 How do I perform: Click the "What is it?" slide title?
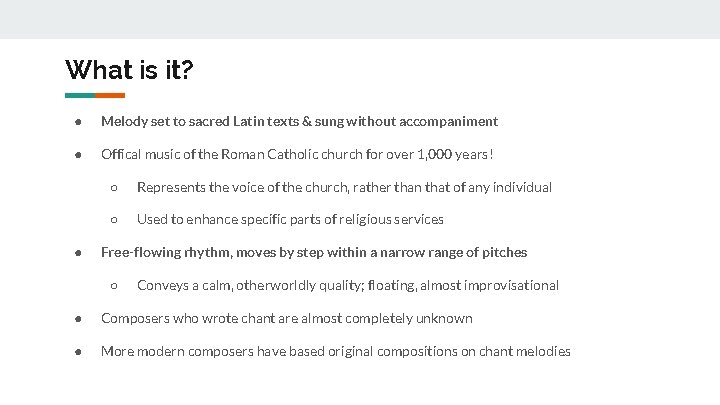pos(129,70)
